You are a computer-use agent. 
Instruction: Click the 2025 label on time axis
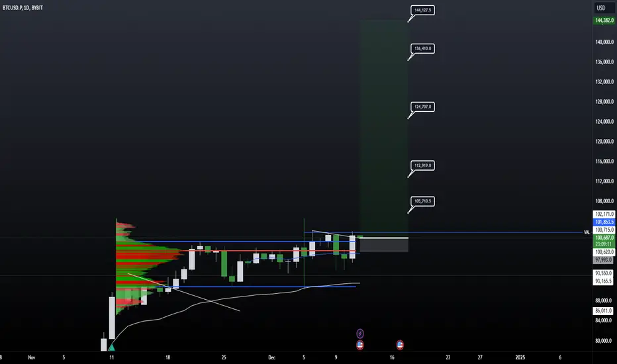coord(520,357)
